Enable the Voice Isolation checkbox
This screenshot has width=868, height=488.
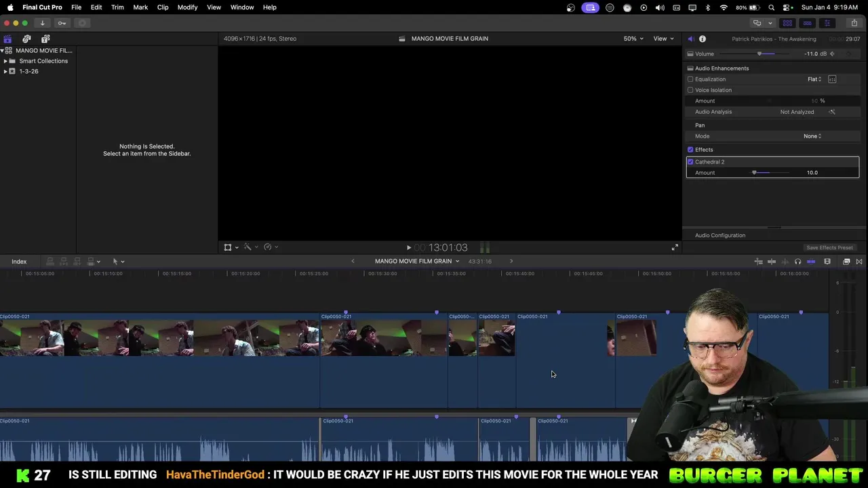[x=690, y=90]
